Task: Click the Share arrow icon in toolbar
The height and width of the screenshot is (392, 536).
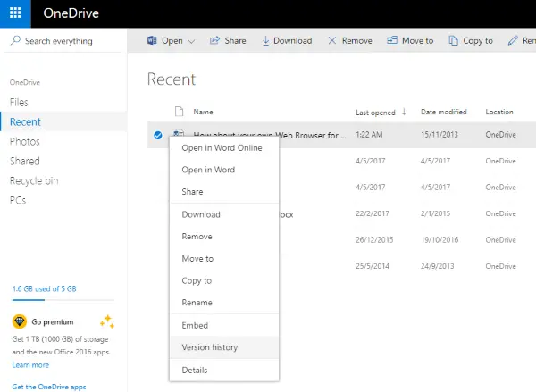Action: pyautogui.click(x=215, y=41)
